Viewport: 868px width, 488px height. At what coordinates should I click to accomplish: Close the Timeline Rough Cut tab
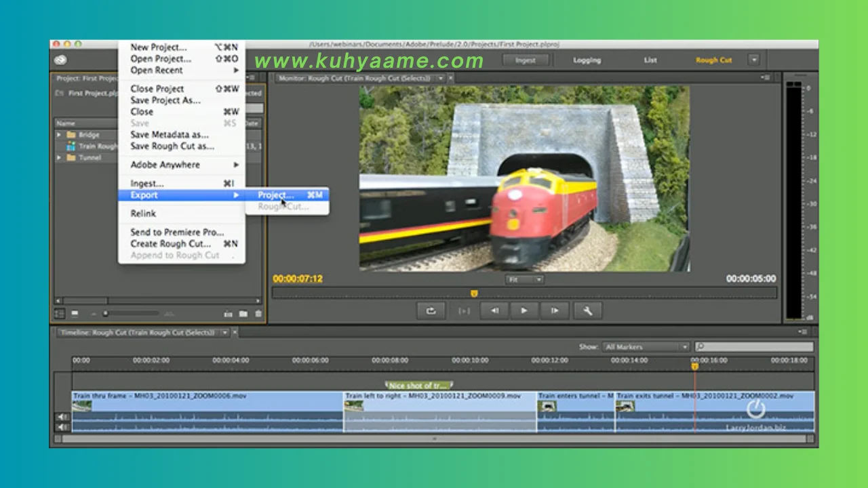coord(235,332)
